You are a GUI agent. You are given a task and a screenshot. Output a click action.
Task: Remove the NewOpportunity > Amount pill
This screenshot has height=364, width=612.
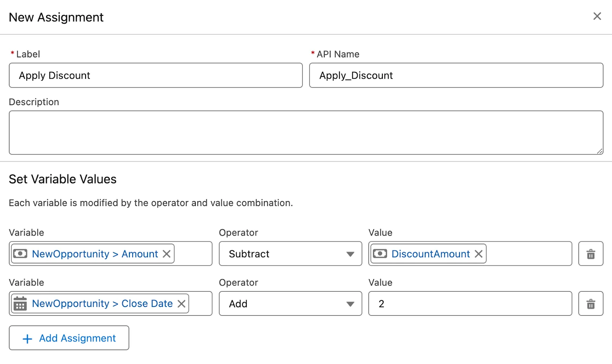[166, 254]
